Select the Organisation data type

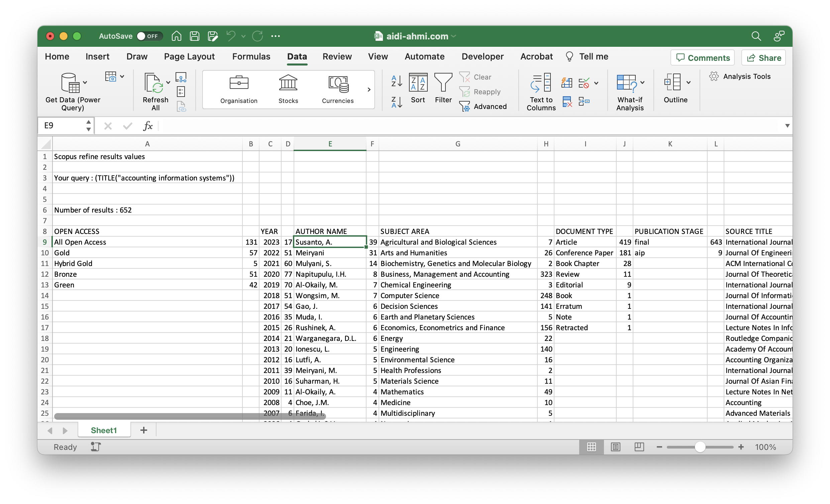point(239,90)
